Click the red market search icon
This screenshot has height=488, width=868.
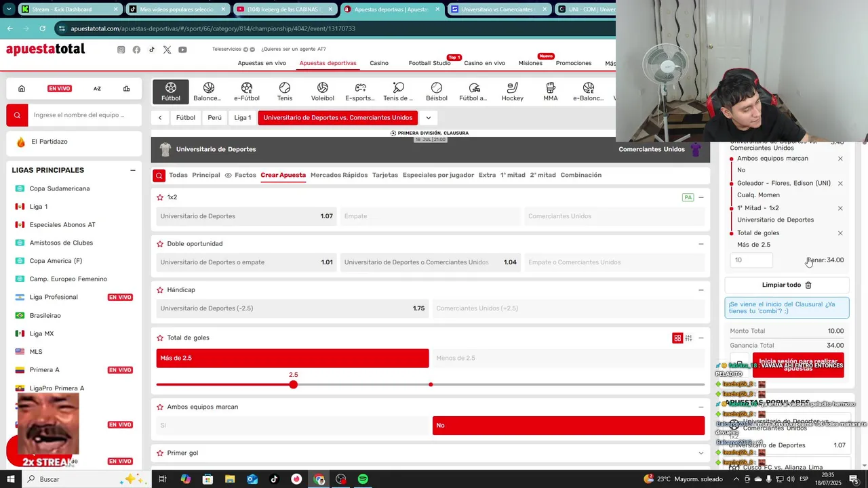coord(159,176)
